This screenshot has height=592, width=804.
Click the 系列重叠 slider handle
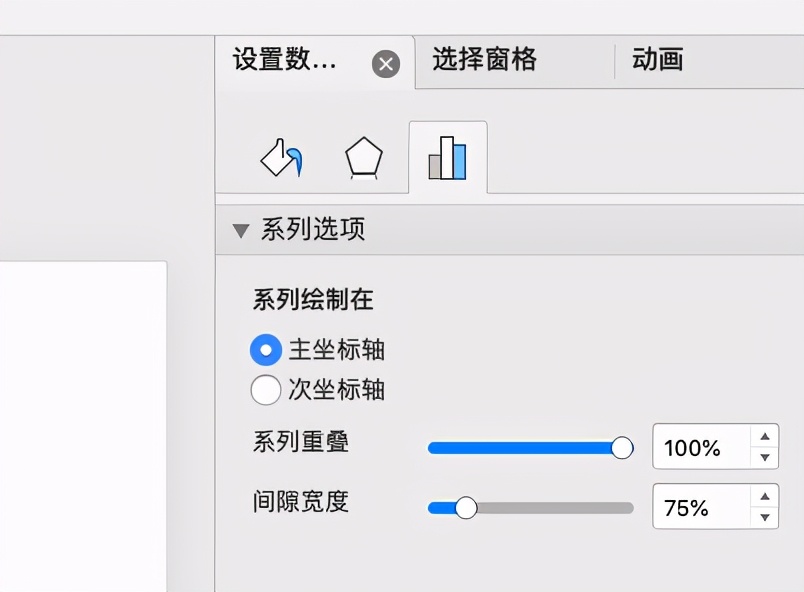click(622, 447)
